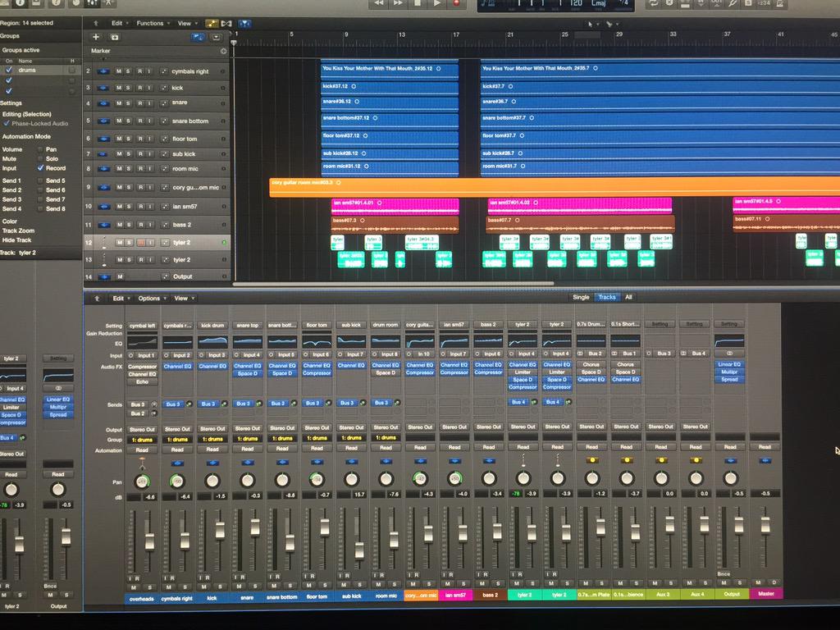The image size is (840, 630).
Task: Open the cymbal left Setting button
Action: [x=143, y=326]
